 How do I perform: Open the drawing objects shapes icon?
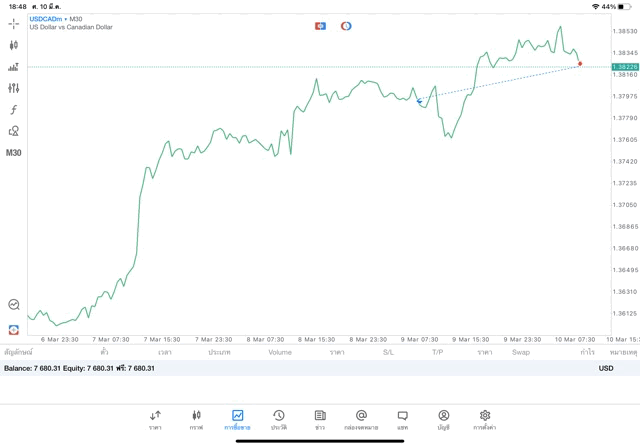coord(13,131)
